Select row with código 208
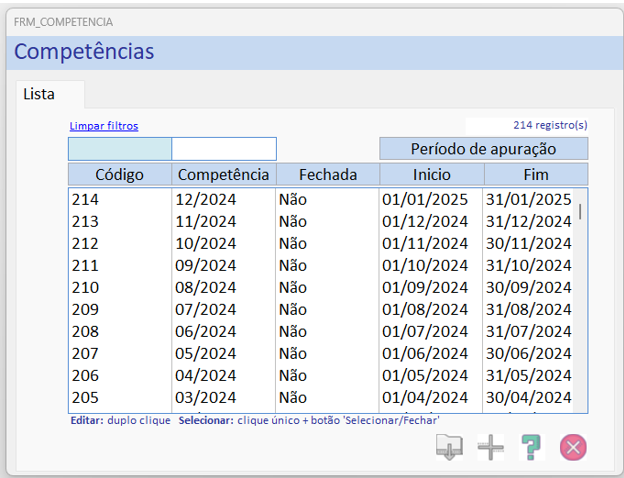This screenshot has height=478, width=624. 321,331
